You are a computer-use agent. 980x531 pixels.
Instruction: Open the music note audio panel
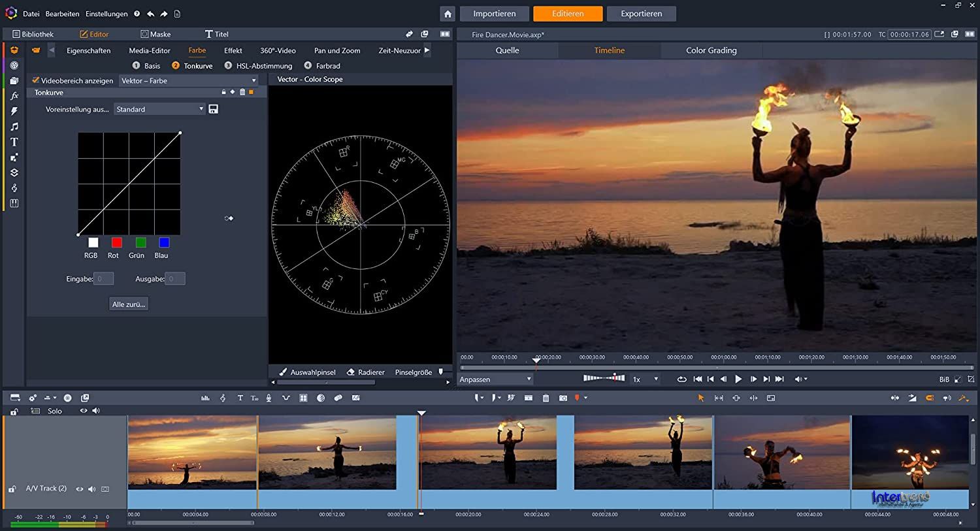click(14, 127)
